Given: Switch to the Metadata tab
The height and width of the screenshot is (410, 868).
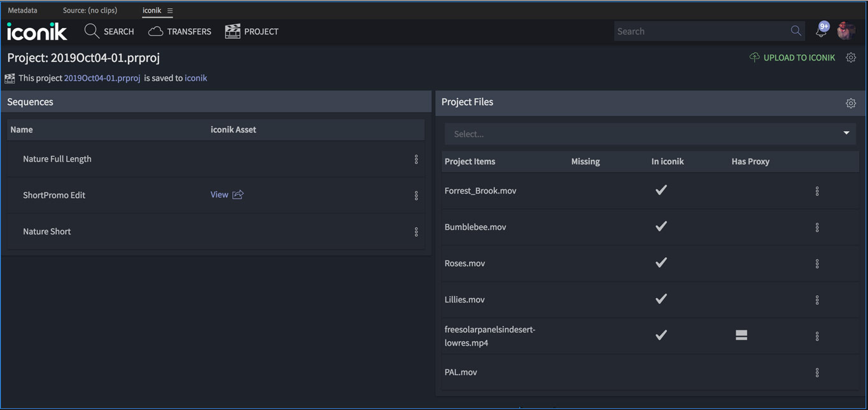Looking at the screenshot, I should 22,10.
